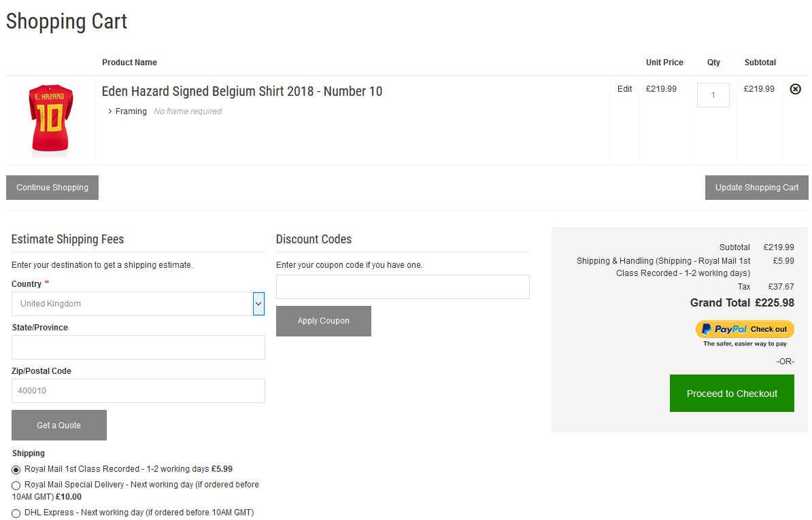Remove the Eden Hazard shirt from cart
This screenshot has height=520, width=812.
795,89
